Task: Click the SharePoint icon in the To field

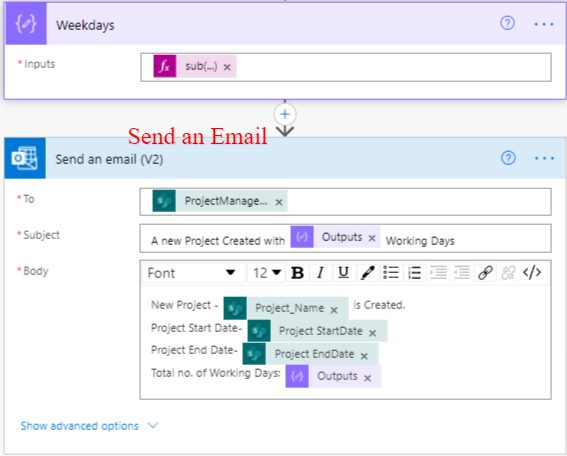Action: tap(164, 201)
